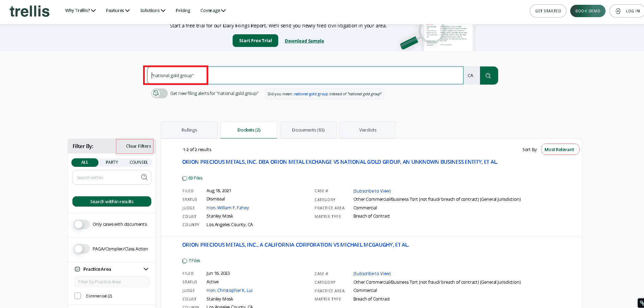
Task: Open the Coverage menu
Action: tap(213, 11)
